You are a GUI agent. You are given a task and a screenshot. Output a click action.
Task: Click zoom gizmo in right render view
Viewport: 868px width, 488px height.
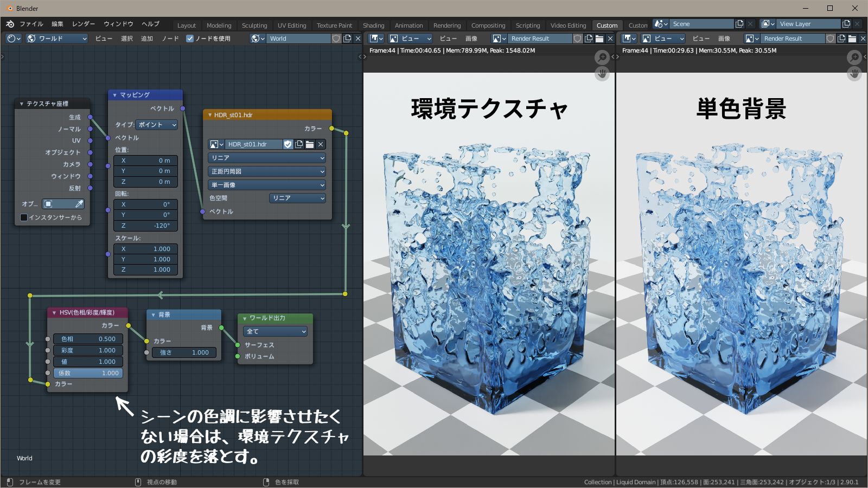click(x=854, y=57)
